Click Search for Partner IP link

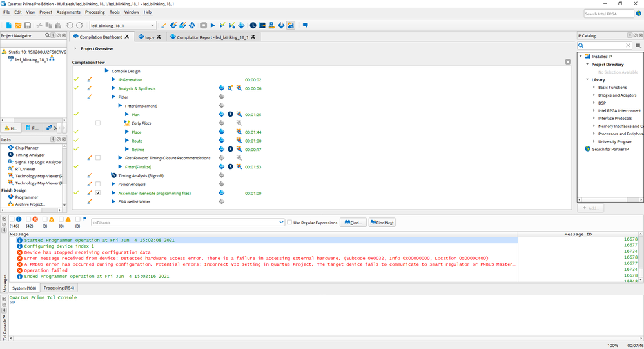pyautogui.click(x=610, y=149)
